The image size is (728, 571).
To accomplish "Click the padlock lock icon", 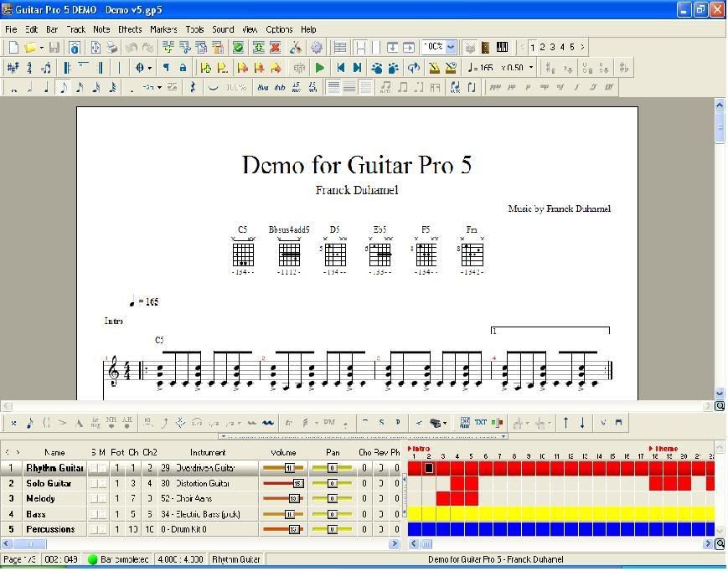I will coord(183,68).
